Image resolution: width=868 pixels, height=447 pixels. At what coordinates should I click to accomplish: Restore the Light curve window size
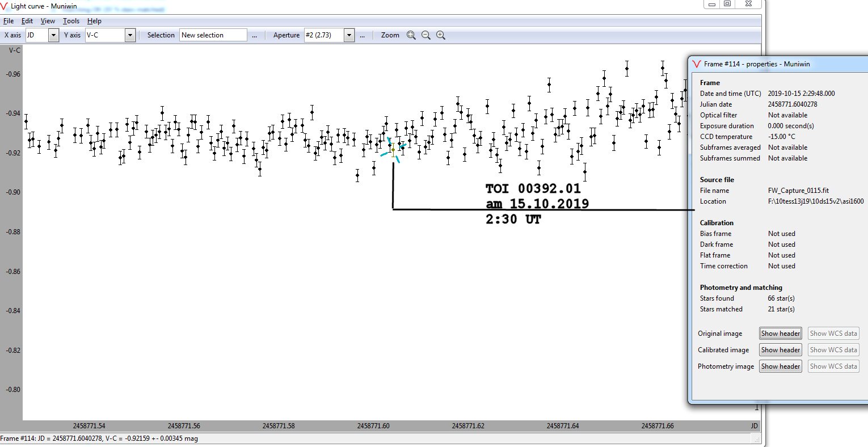727,4
